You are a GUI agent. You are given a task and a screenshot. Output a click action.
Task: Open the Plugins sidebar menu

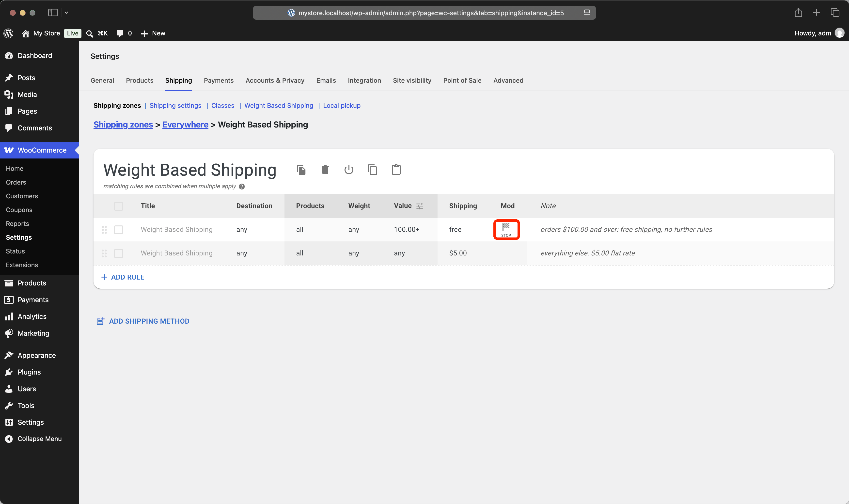[x=29, y=372]
